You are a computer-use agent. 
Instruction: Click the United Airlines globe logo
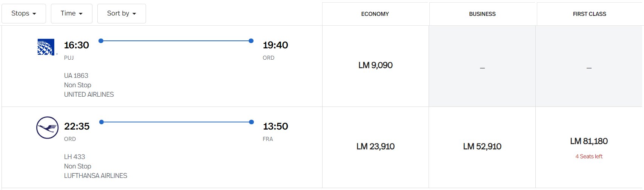pyautogui.click(x=46, y=47)
